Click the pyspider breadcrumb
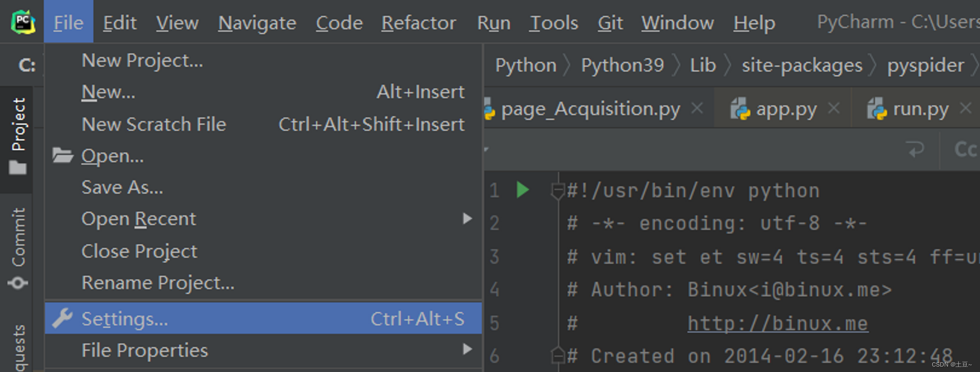The height and width of the screenshot is (372, 980). (926, 65)
